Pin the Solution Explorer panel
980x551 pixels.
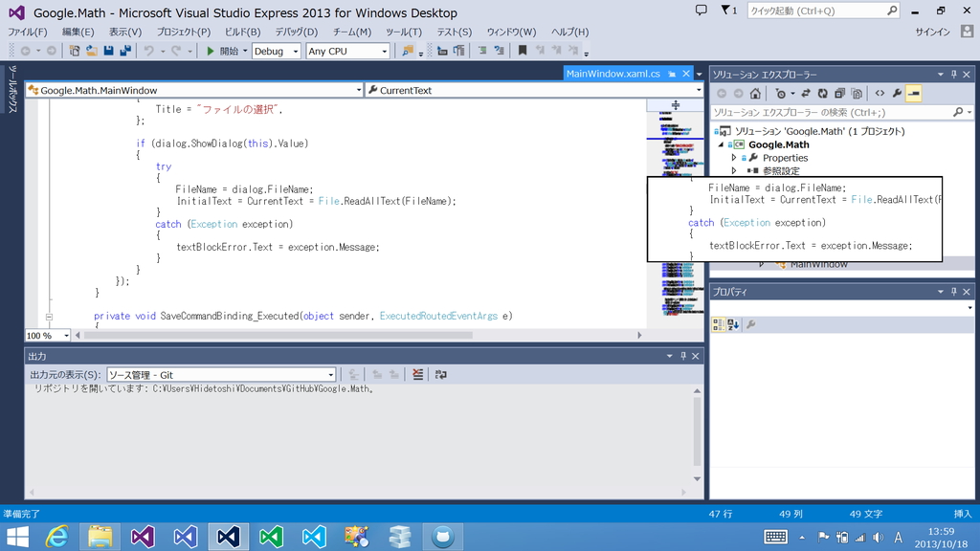point(954,75)
